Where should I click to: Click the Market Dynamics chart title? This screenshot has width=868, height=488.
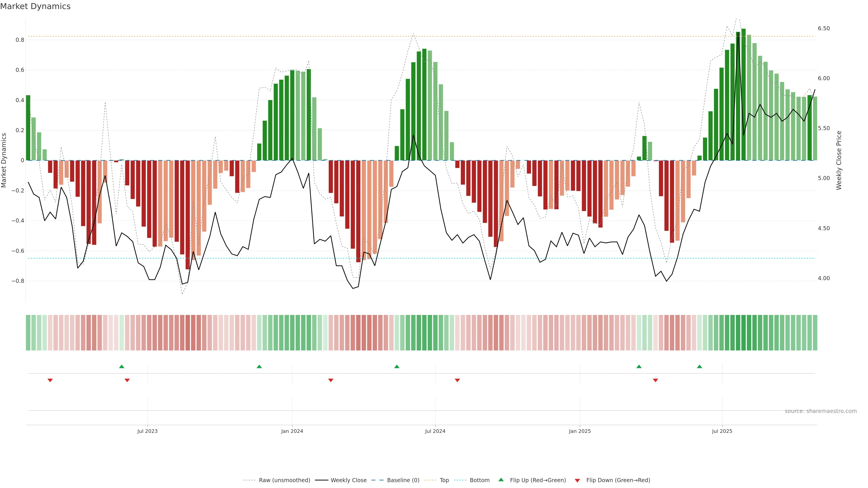coord(35,6)
